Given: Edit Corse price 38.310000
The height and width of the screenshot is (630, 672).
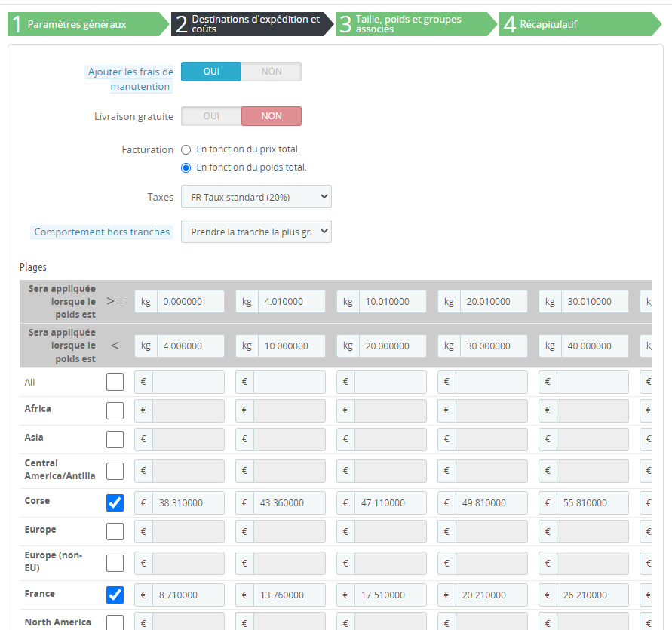Looking at the screenshot, I should (189, 503).
